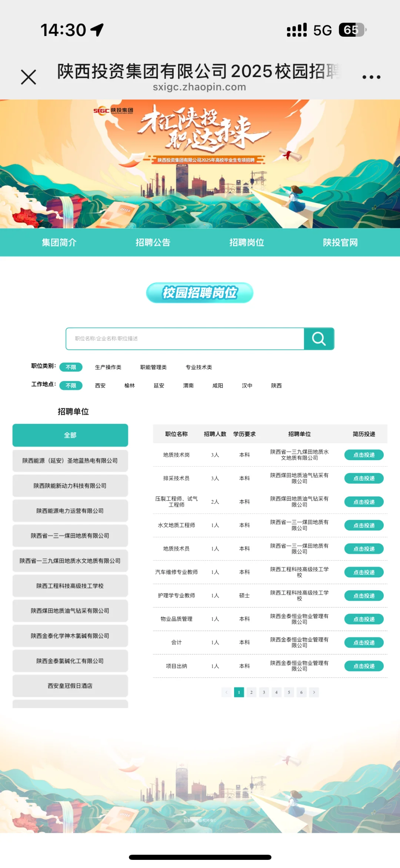Screen dimensions: 400x868
Task: Open the 陕投官网 link tab
Action: pyautogui.click(x=340, y=242)
